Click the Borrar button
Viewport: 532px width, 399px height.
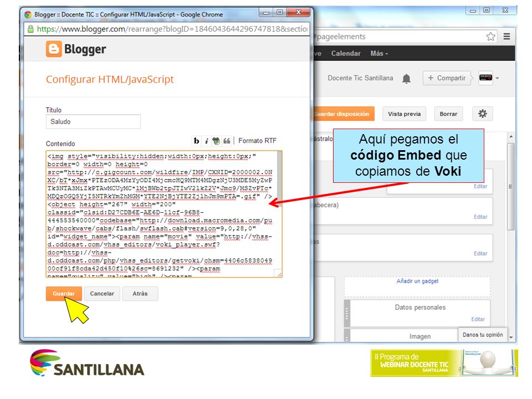[x=448, y=114]
